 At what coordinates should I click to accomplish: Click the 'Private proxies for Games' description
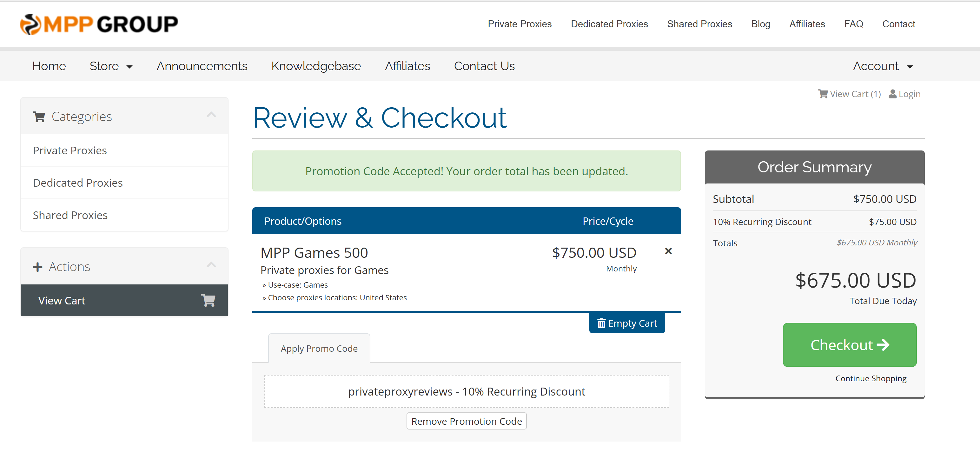(x=324, y=270)
